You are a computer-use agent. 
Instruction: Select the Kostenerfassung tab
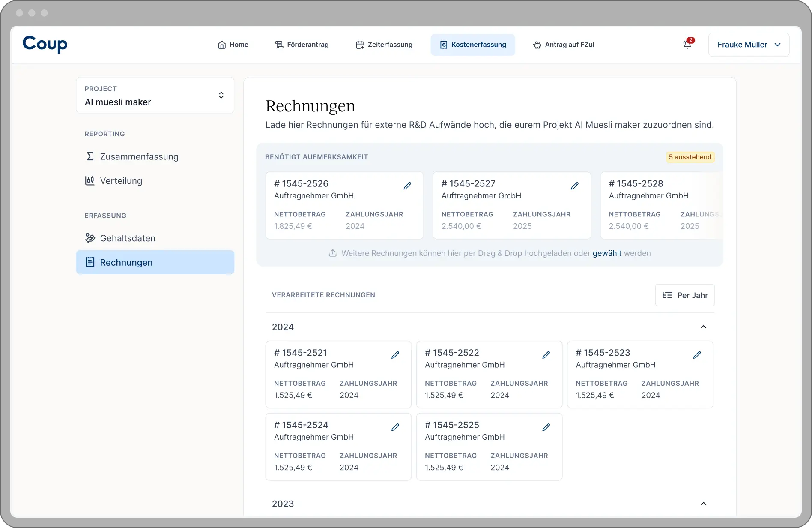click(473, 45)
